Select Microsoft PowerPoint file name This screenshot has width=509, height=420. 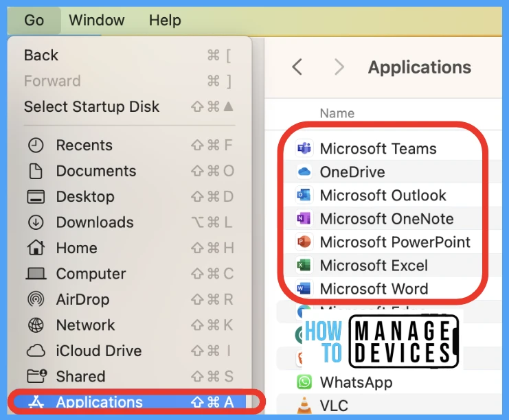(395, 242)
